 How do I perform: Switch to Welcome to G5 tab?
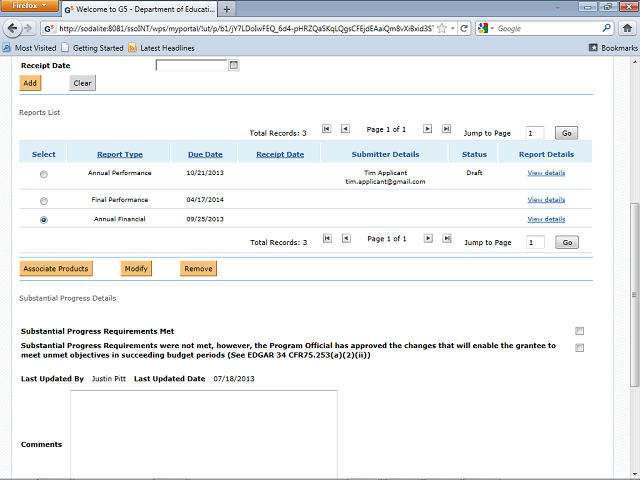(140, 9)
